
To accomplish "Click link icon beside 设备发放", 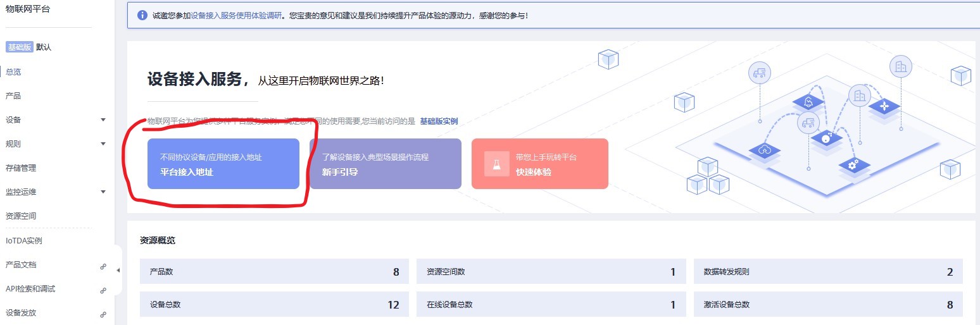I will (x=103, y=314).
